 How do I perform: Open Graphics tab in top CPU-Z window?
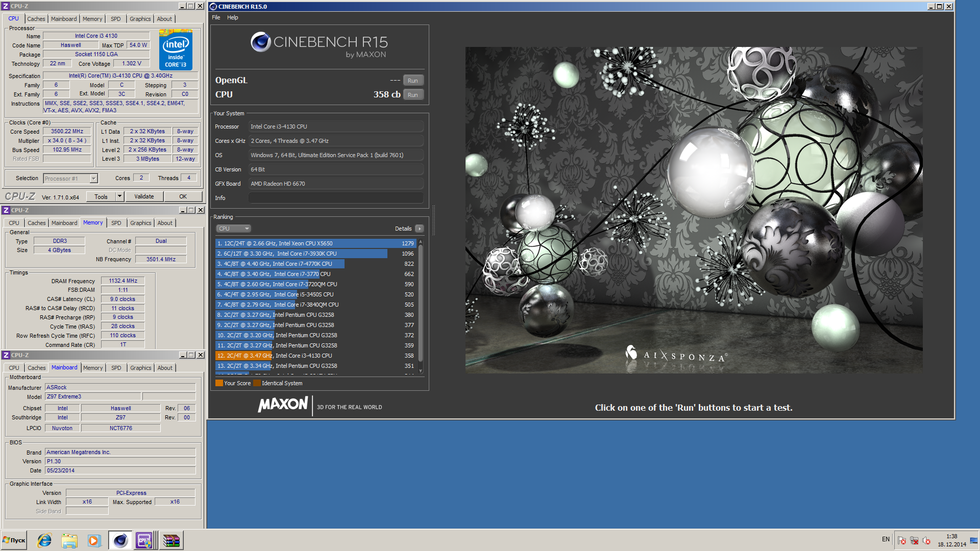pyautogui.click(x=140, y=19)
